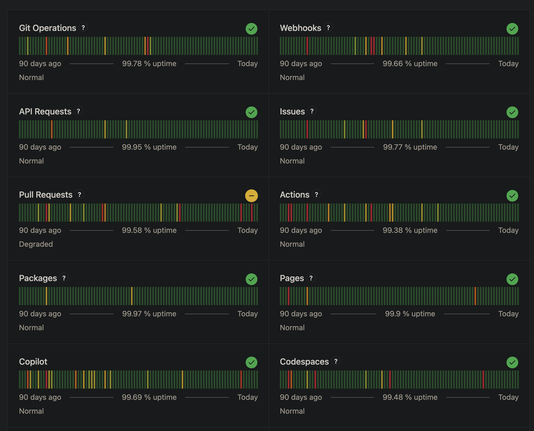Click the help icon beside Git Operations
Screen dimensions: 534x431
tap(83, 28)
